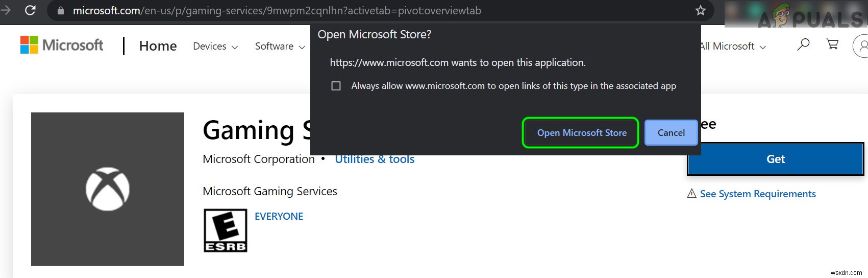Expand the Devices dropdown menu
The image size is (868, 278).
coord(215,47)
